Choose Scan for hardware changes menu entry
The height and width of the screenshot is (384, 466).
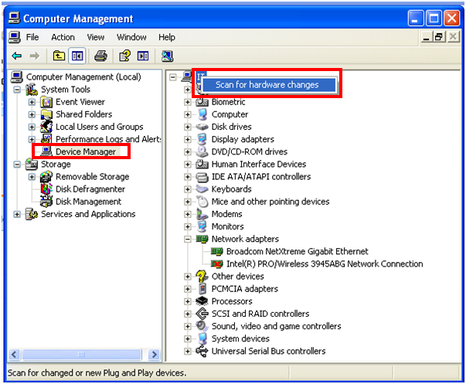(x=269, y=85)
